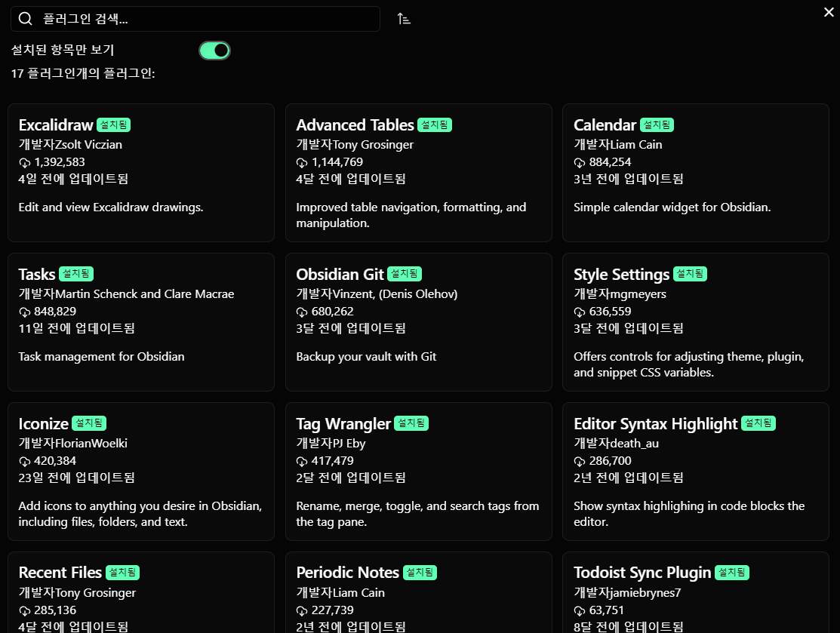This screenshot has width=840, height=633.
Task: Click Editor Syntax Highlight's installed badge
Action: click(758, 423)
